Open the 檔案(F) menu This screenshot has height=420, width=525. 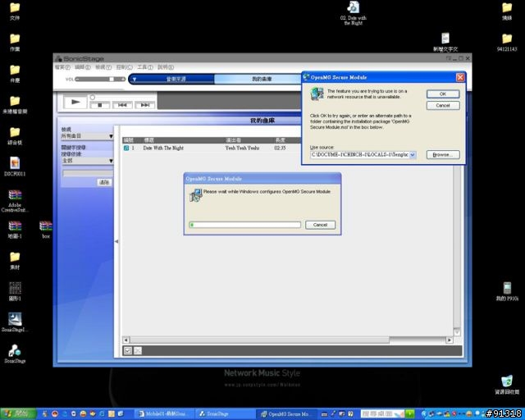62,67
